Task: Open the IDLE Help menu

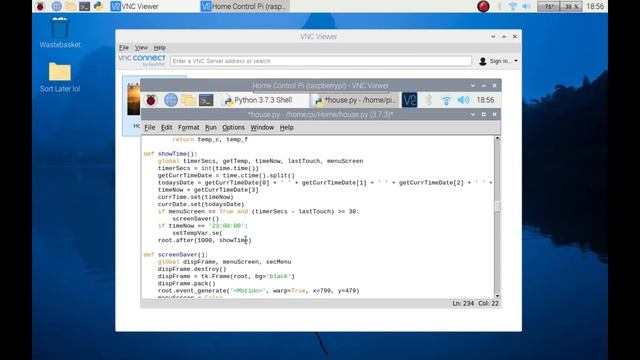Action: point(287,127)
